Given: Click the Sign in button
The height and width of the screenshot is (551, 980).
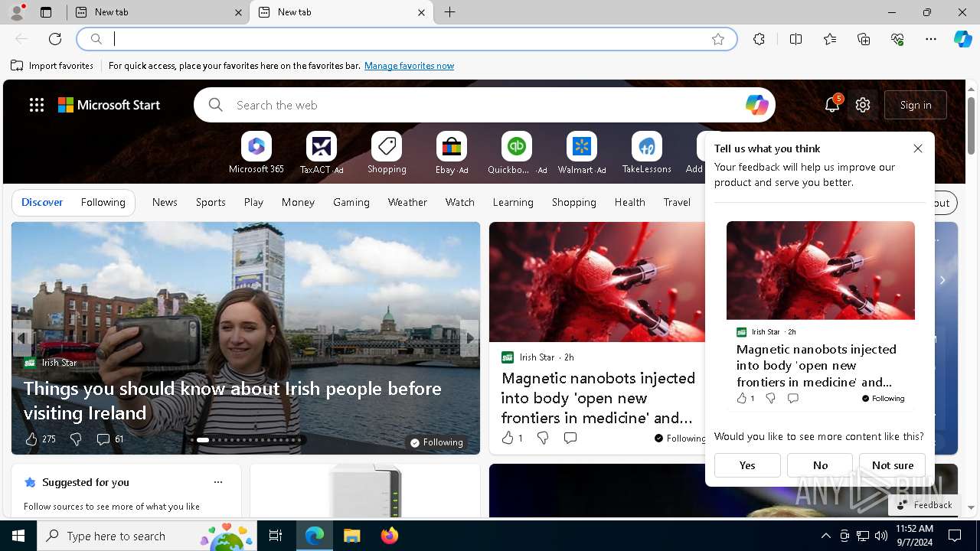Looking at the screenshot, I should [x=916, y=105].
